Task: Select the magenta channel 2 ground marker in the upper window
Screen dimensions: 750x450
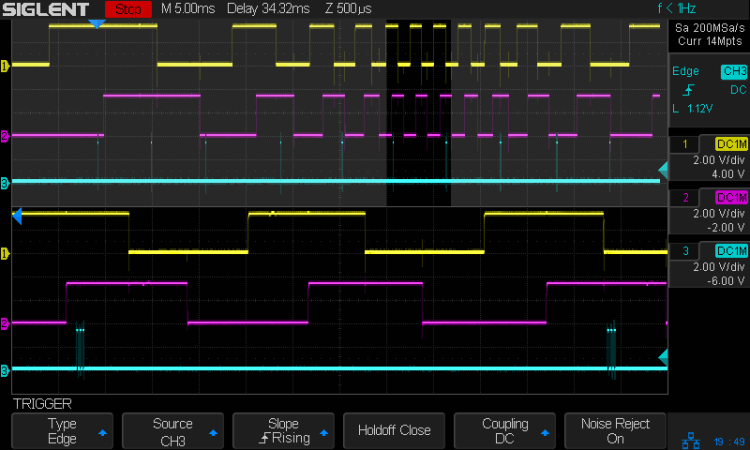Action: [x=5, y=135]
